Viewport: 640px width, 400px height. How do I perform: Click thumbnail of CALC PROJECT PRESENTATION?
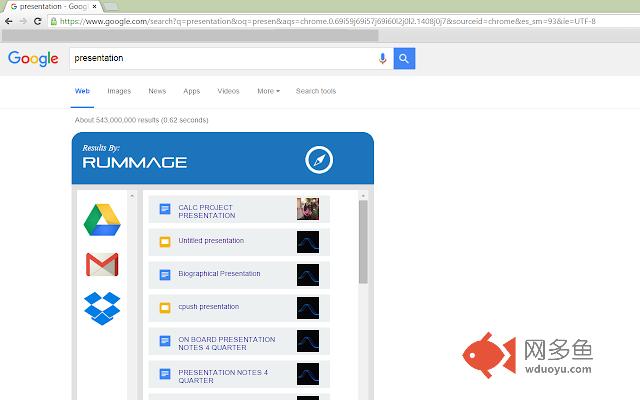(308, 209)
